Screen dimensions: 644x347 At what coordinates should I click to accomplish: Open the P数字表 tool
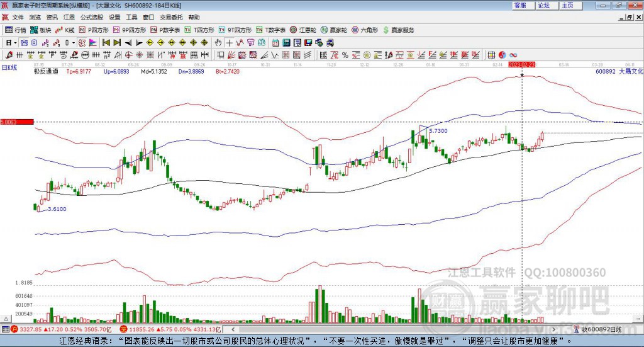coord(165,30)
